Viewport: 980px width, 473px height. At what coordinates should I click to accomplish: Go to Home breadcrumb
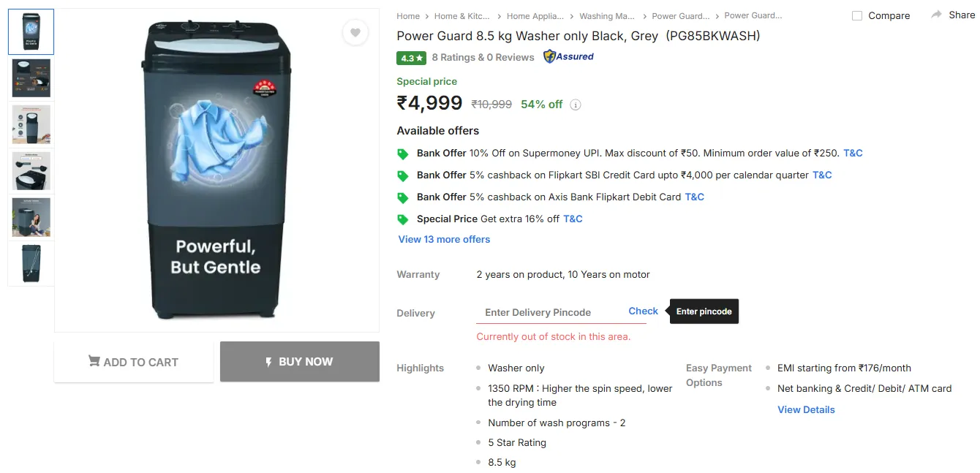[408, 16]
